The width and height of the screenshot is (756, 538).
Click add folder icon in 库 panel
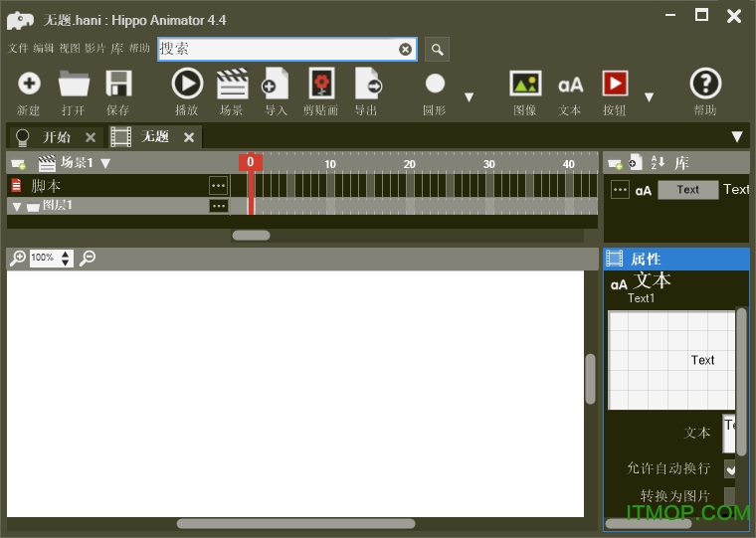615,164
